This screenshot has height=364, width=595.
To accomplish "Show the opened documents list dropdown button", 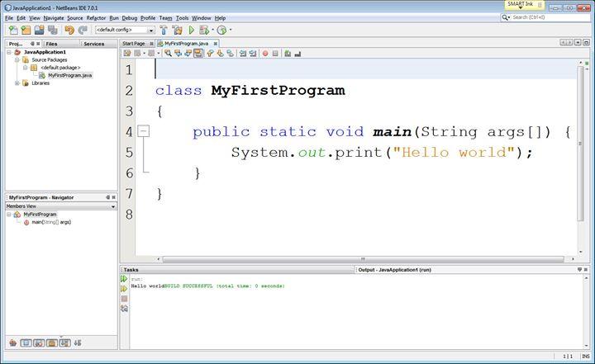I will tap(578, 42).
